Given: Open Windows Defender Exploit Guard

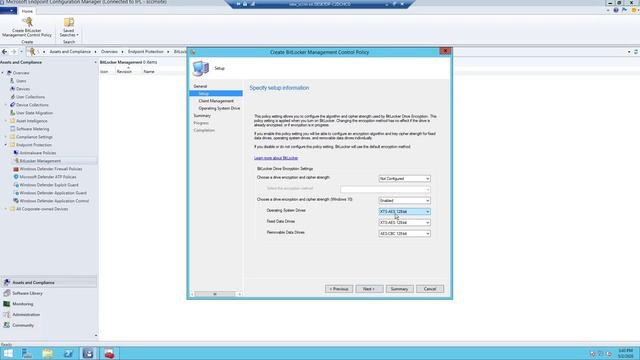Looking at the screenshot, I should (49, 185).
